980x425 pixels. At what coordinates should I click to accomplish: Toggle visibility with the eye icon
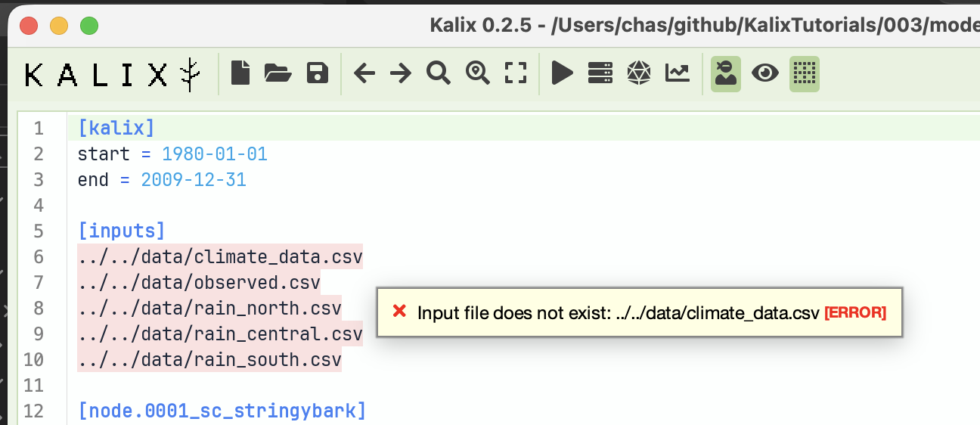pyautogui.click(x=765, y=73)
